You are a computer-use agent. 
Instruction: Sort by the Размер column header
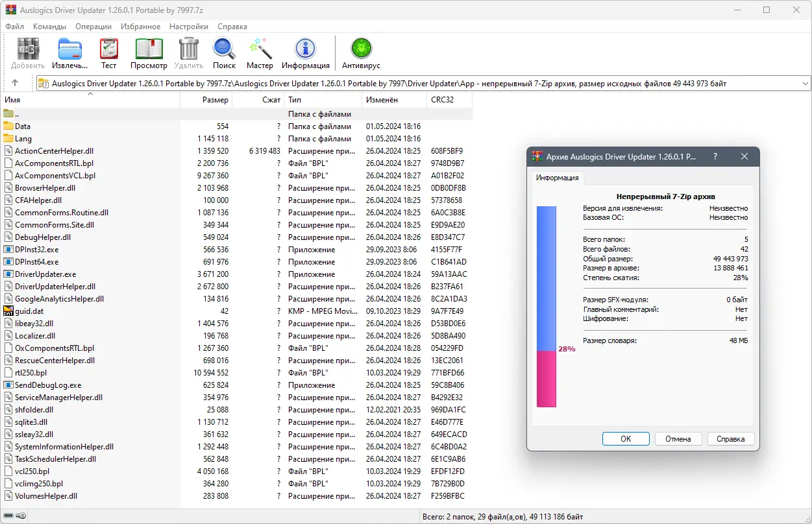(206, 100)
